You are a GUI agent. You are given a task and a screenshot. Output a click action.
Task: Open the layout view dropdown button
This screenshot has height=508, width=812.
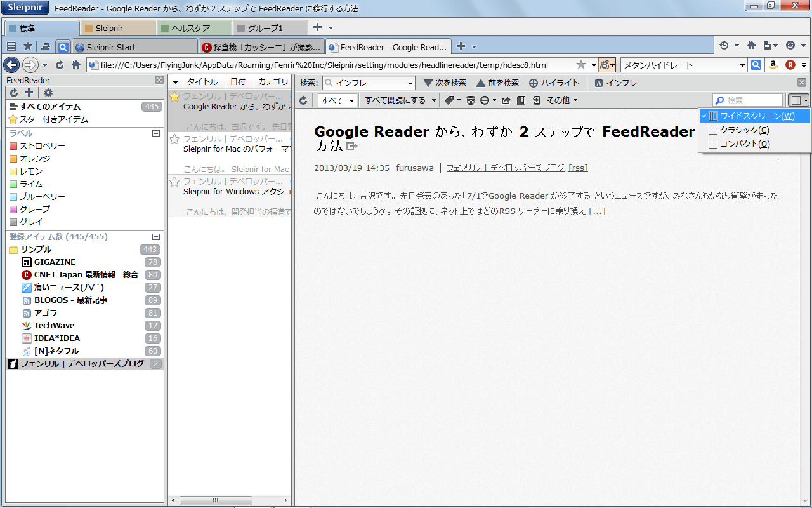(x=798, y=100)
